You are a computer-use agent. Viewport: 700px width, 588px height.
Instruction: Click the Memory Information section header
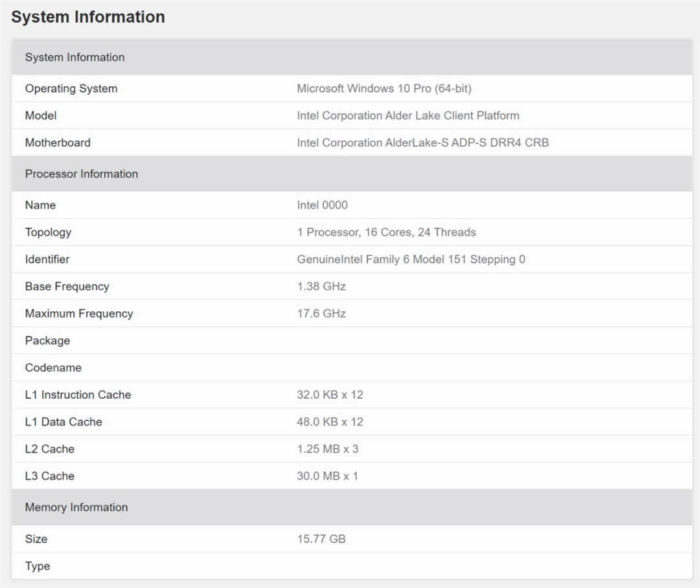76,507
